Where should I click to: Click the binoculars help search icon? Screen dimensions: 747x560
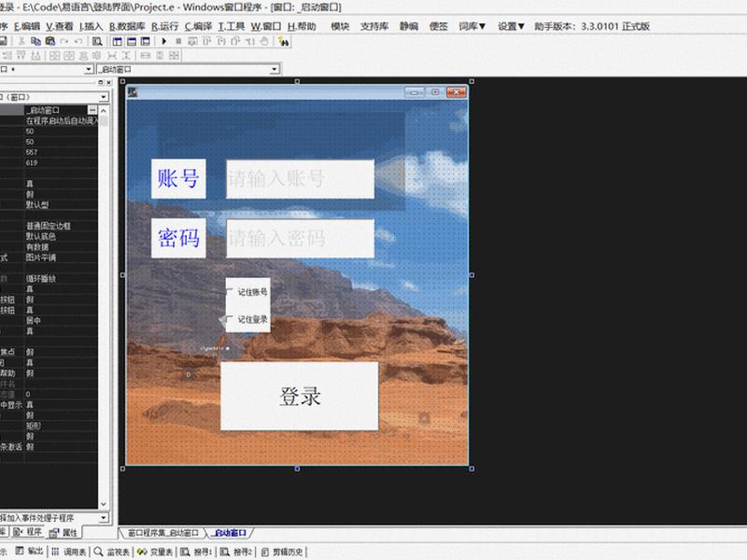(x=284, y=42)
